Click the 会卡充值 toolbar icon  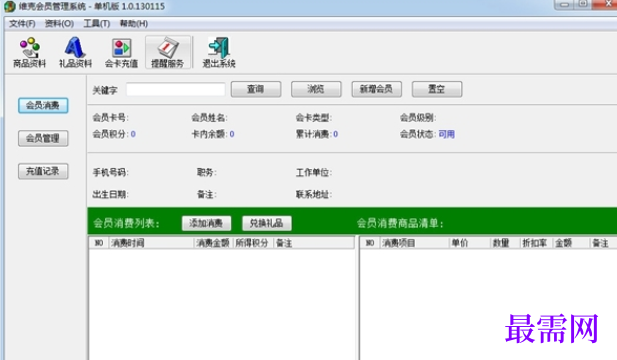click(121, 52)
